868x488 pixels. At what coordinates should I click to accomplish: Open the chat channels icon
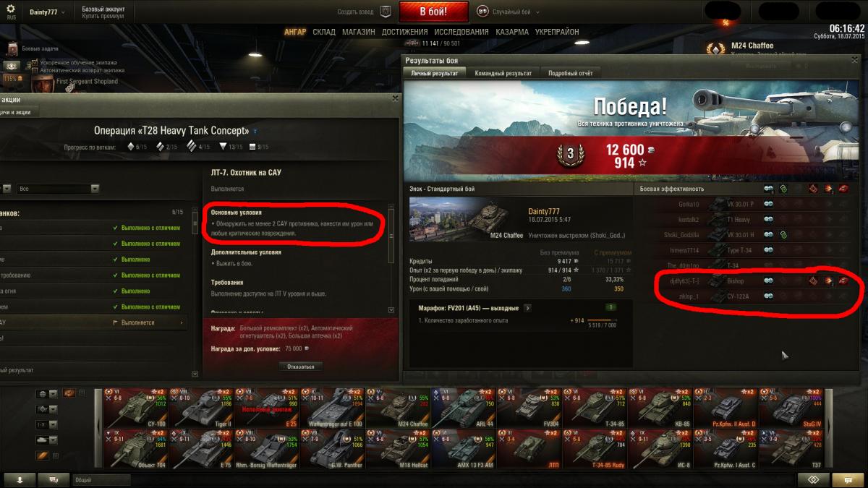(54, 479)
